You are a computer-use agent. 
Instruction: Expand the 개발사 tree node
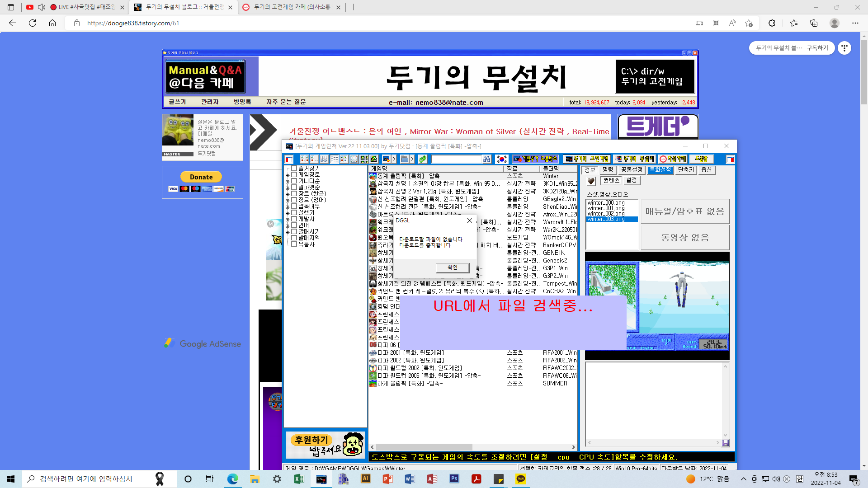(x=287, y=219)
